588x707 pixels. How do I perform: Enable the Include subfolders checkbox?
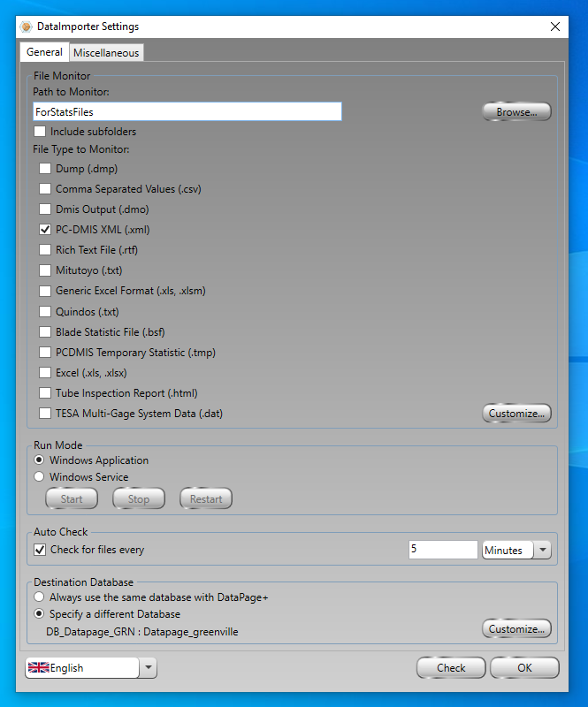tap(40, 131)
